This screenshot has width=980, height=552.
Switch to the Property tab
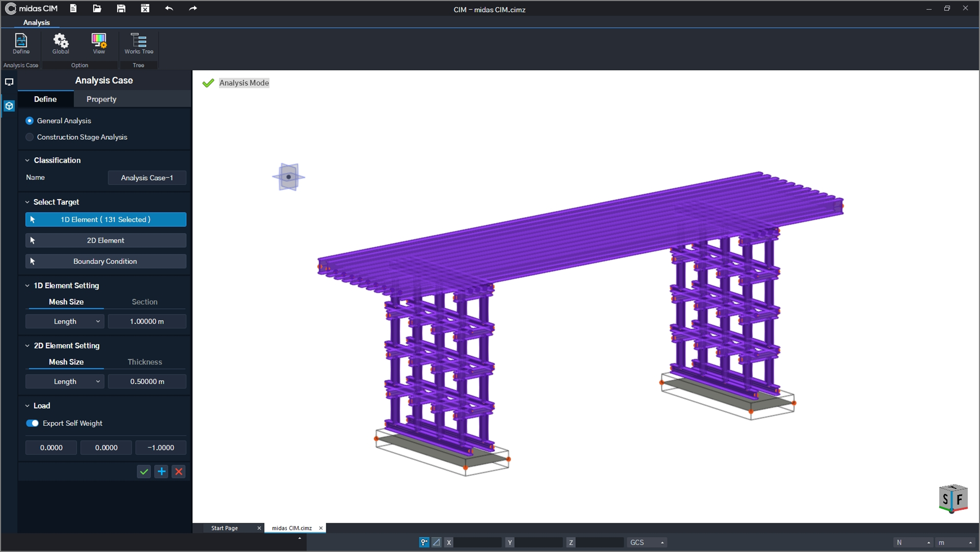(x=102, y=99)
